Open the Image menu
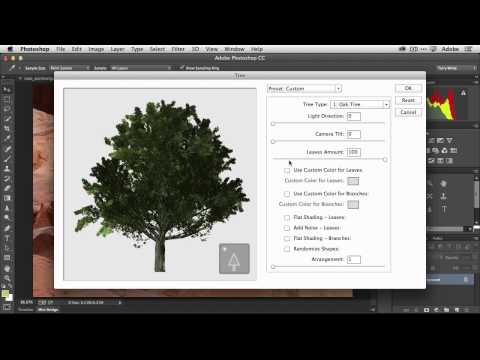Viewport: 480px width, 360px height. [x=96, y=49]
